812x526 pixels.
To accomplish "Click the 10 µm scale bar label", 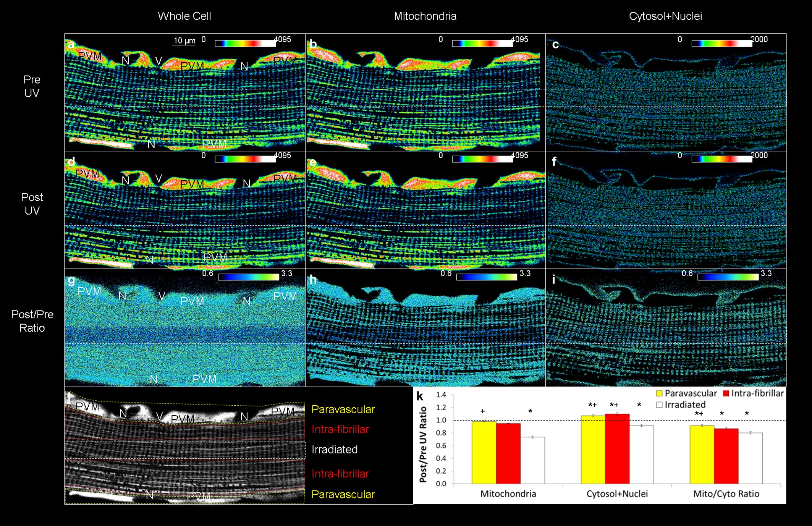I will [184, 40].
